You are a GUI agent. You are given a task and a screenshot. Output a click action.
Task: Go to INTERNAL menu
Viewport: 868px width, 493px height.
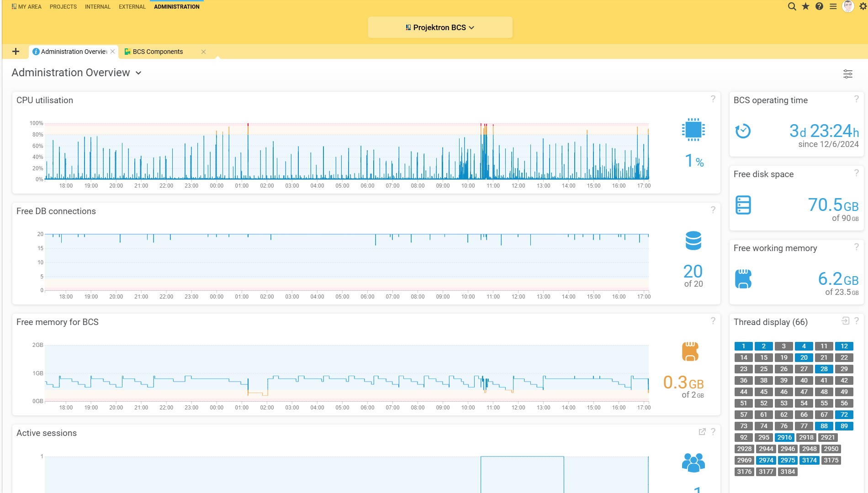point(98,7)
